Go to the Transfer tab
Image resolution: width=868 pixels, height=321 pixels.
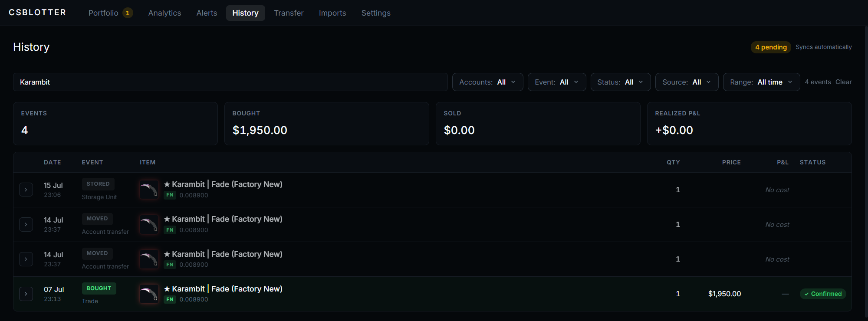(x=289, y=13)
